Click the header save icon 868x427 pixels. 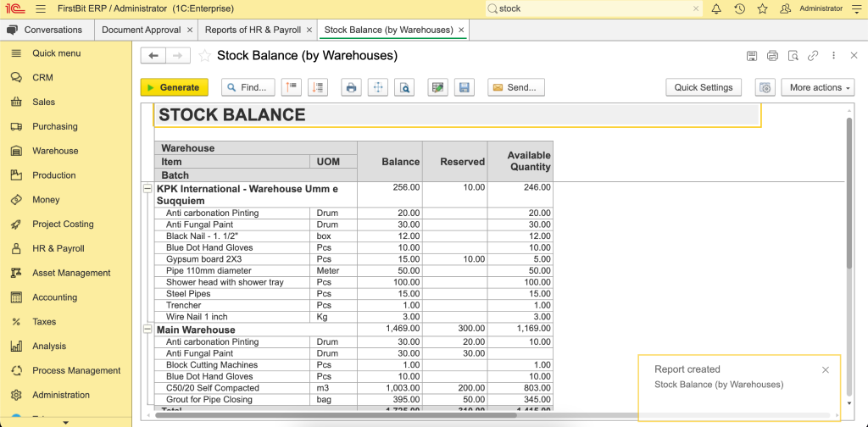click(752, 56)
